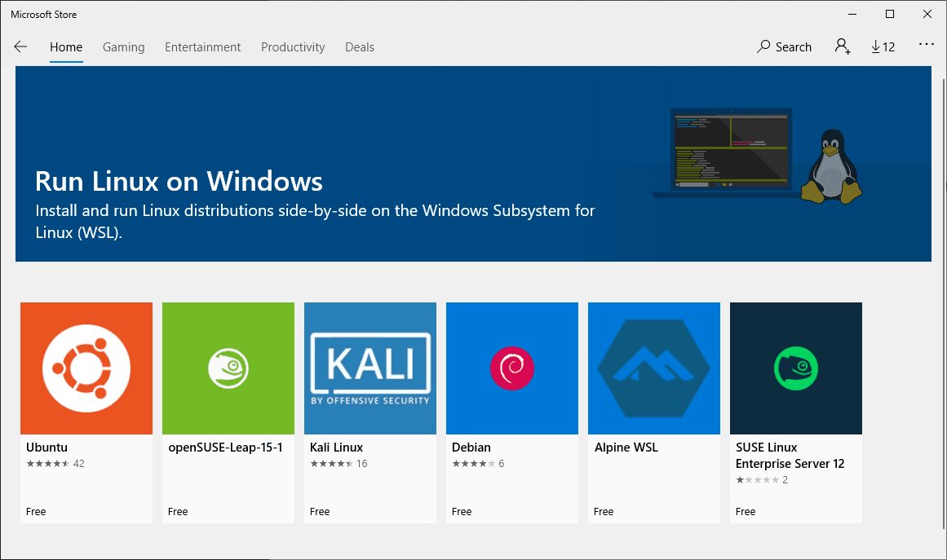Go to the Productivity category
This screenshot has width=947, height=560.
click(293, 46)
